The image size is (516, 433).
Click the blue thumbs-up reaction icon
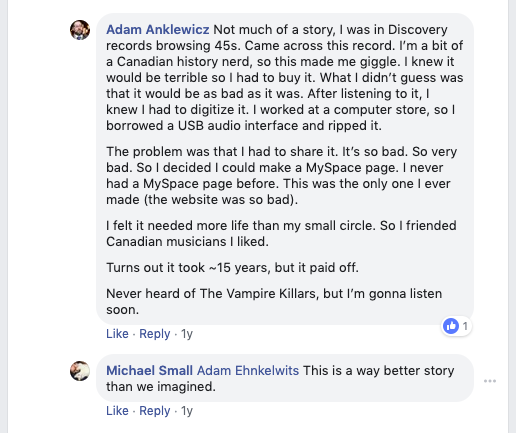click(451, 326)
